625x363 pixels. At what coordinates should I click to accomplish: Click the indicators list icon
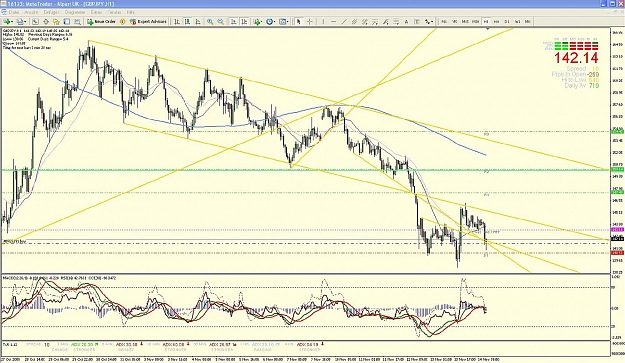coord(257,22)
